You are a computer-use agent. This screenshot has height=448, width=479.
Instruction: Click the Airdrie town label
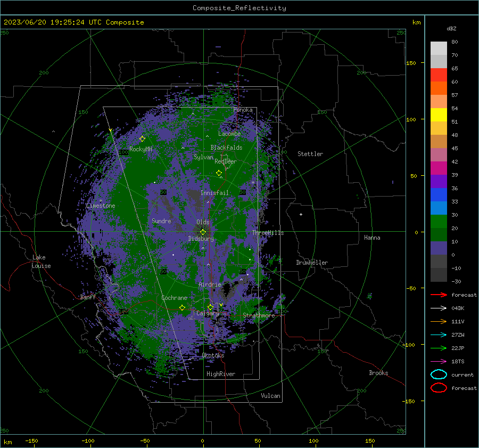[x=210, y=284]
